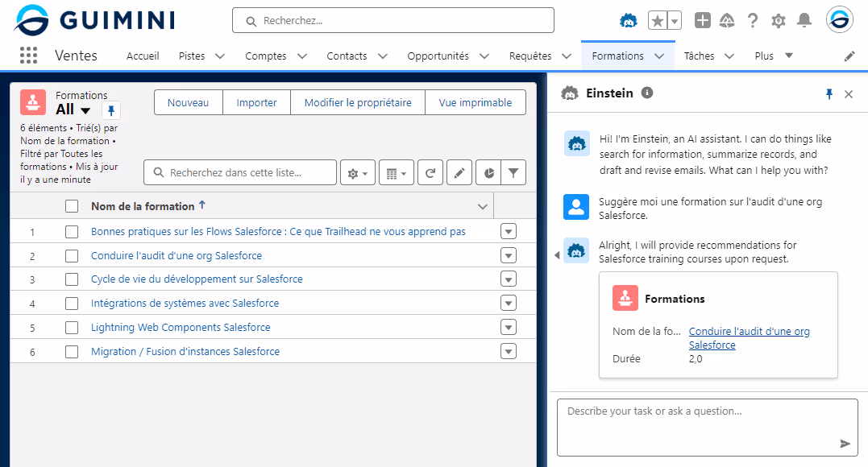Viewport: 868px width, 467px height.
Task: Open the Plus overflow menu
Action: [x=774, y=56]
